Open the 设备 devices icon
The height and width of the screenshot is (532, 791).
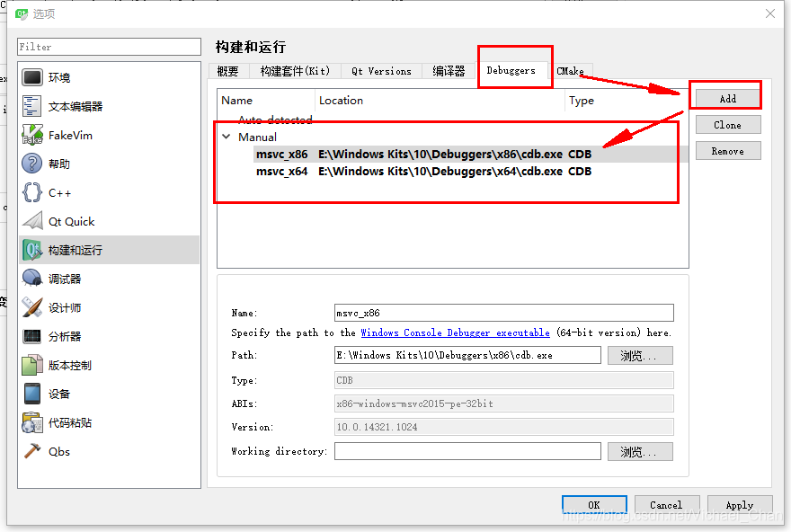click(x=32, y=394)
